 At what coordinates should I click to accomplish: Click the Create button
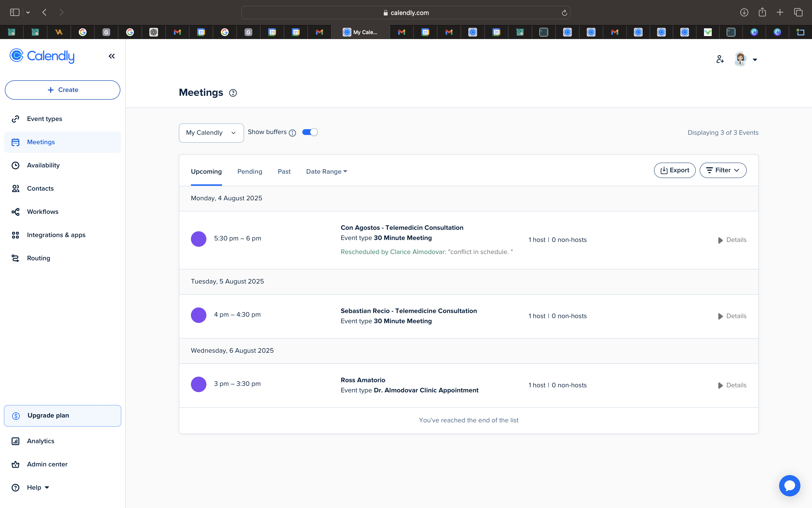point(62,90)
